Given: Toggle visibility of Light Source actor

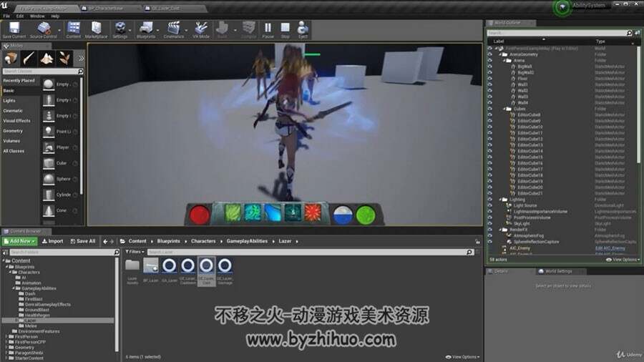Looking at the screenshot, I should point(489,205).
